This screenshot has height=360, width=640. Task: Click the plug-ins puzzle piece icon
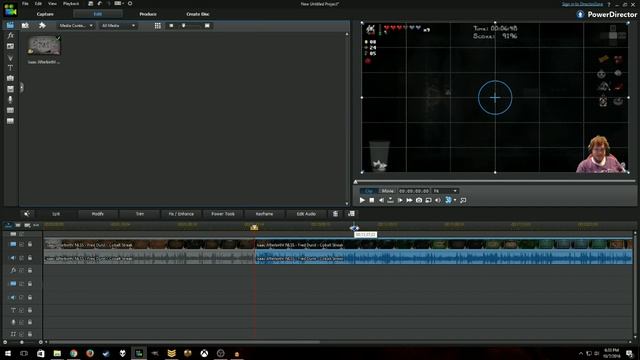(42, 25)
